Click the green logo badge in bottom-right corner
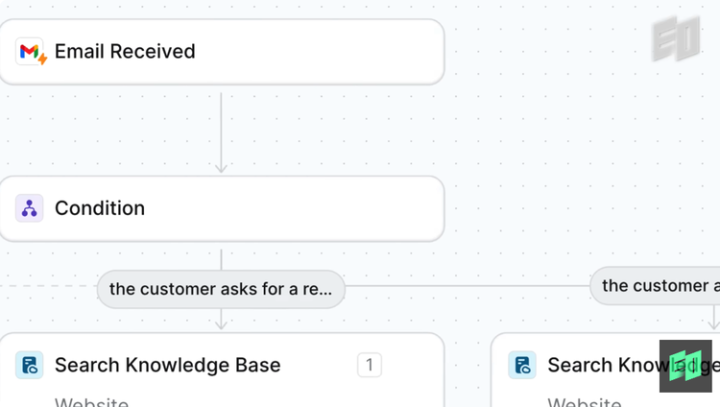Image resolution: width=720 pixels, height=407 pixels. (x=685, y=365)
